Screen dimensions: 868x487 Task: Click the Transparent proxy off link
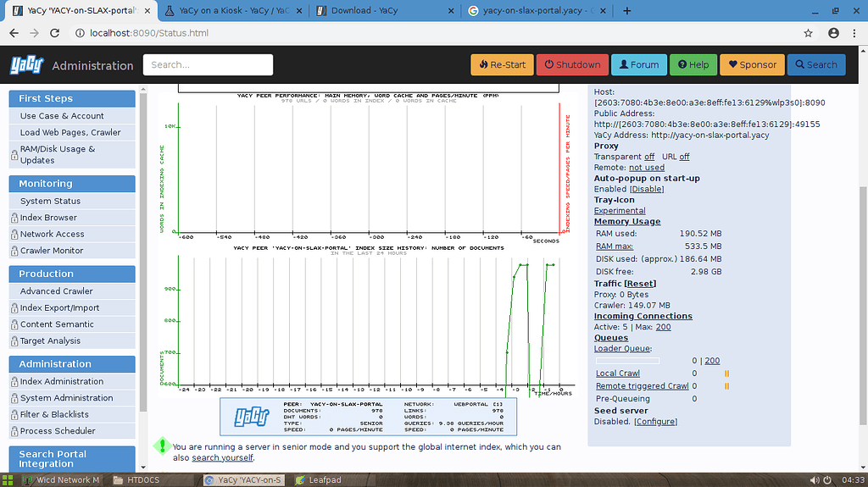(x=649, y=157)
